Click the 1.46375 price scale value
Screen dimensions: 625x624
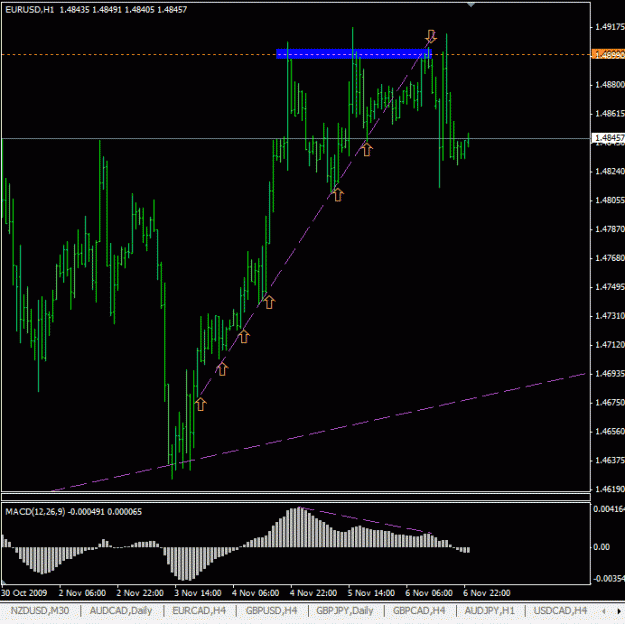tap(609, 461)
